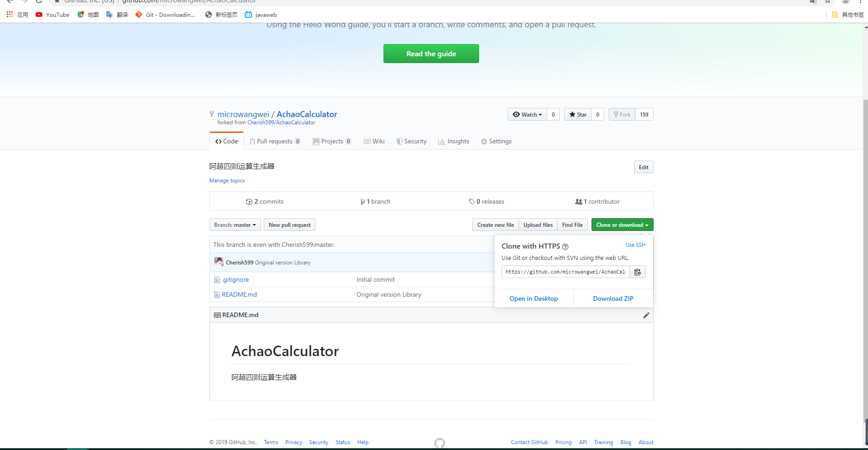Switch to the Security tab
The height and width of the screenshot is (450, 868).
(412, 141)
